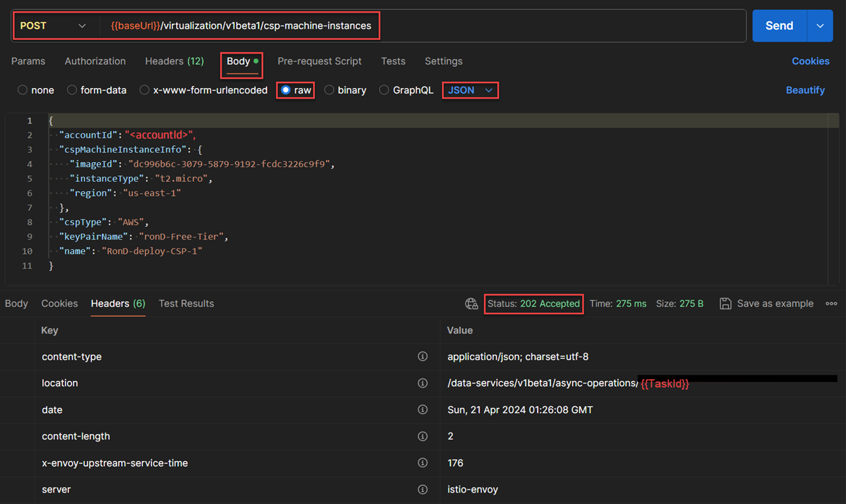Click info icon for date header
This screenshot has height=504, width=846.
423,409
